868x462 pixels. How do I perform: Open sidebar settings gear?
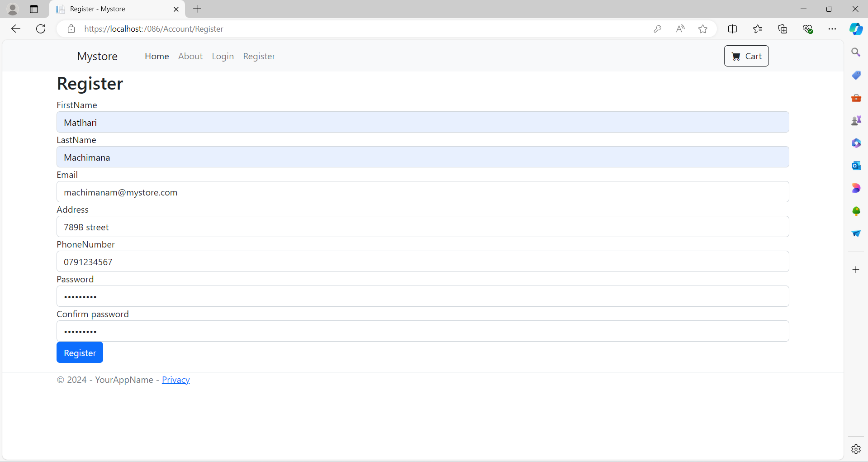click(x=856, y=449)
